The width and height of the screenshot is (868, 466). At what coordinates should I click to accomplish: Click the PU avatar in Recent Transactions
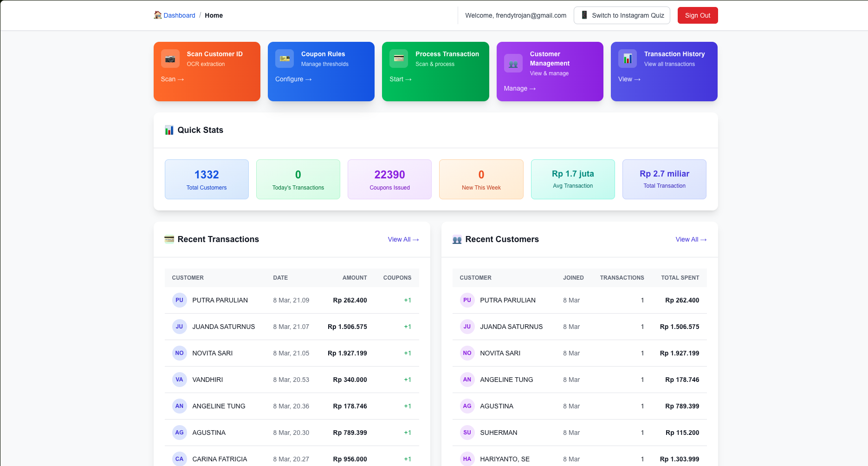(x=179, y=300)
